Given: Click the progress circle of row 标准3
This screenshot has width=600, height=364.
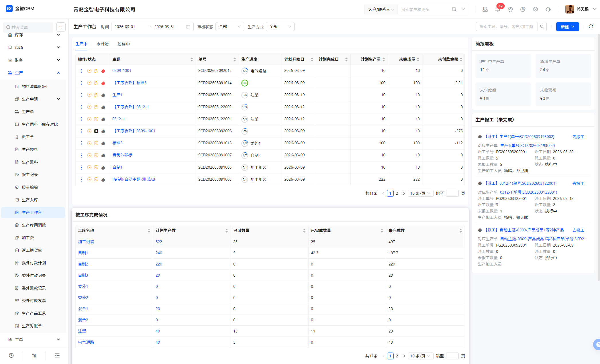Looking at the screenshot, I should click(x=245, y=143).
